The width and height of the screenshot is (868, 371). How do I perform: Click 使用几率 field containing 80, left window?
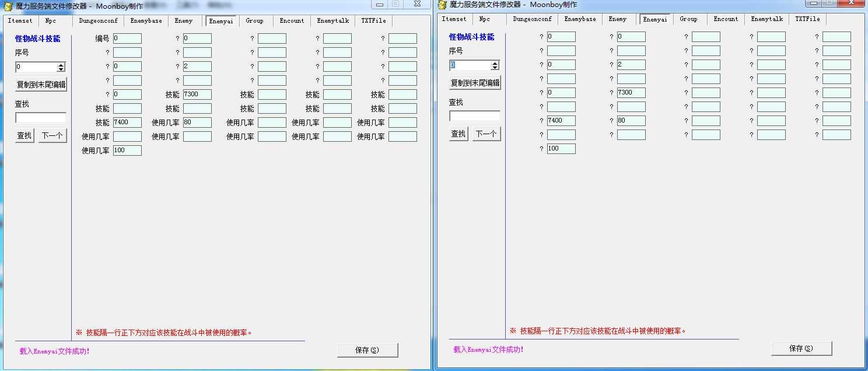click(x=197, y=123)
